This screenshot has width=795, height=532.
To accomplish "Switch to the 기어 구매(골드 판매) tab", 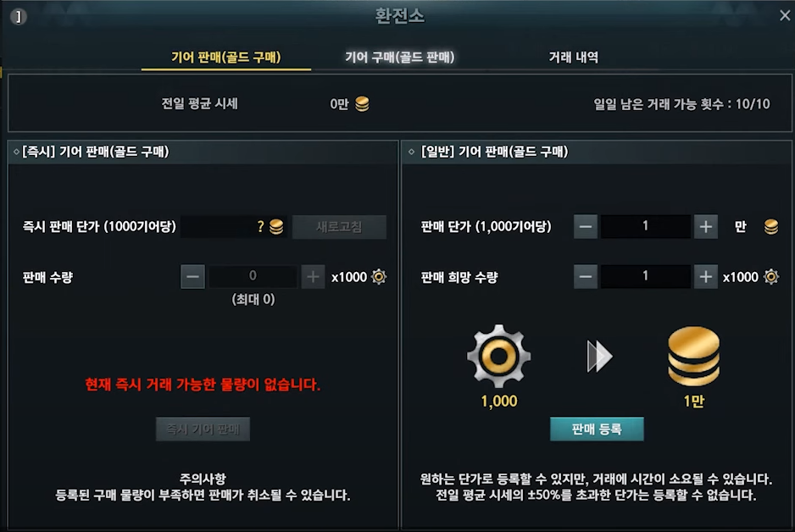I will coord(399,58).
